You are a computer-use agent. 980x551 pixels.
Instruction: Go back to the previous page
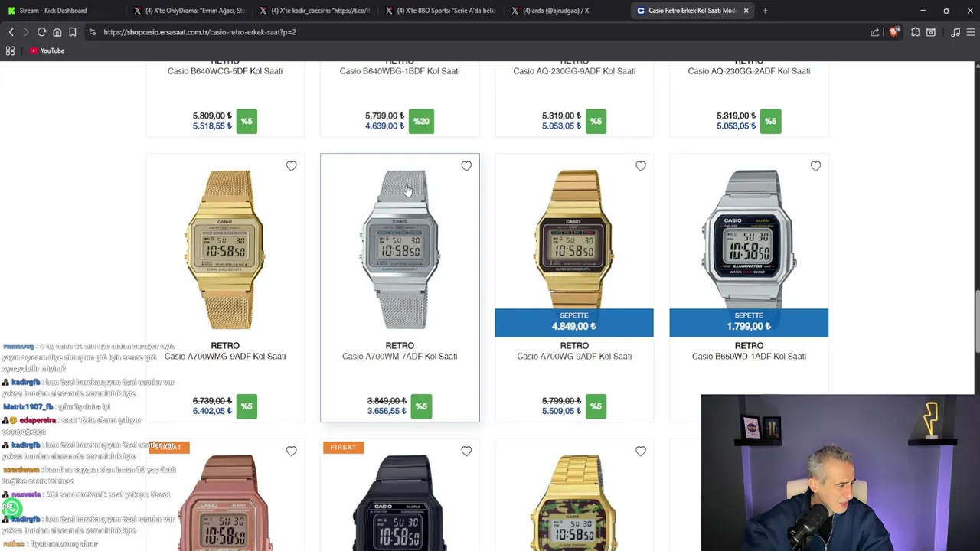coord(11,32)
